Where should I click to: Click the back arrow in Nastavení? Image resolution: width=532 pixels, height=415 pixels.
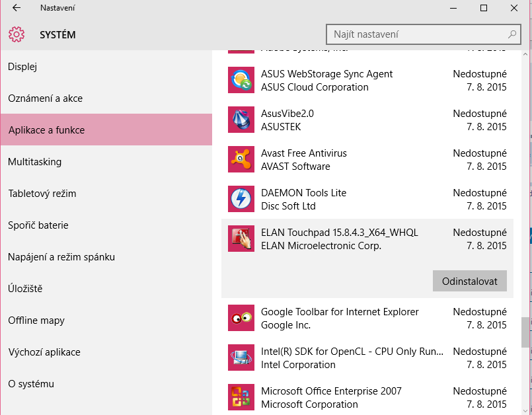(x=17, y=8)
